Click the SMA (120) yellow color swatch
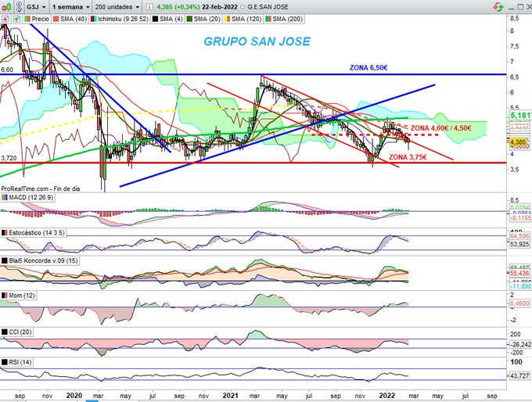Image resolution: width=532 pixels, height=402 pixels. 227,19
